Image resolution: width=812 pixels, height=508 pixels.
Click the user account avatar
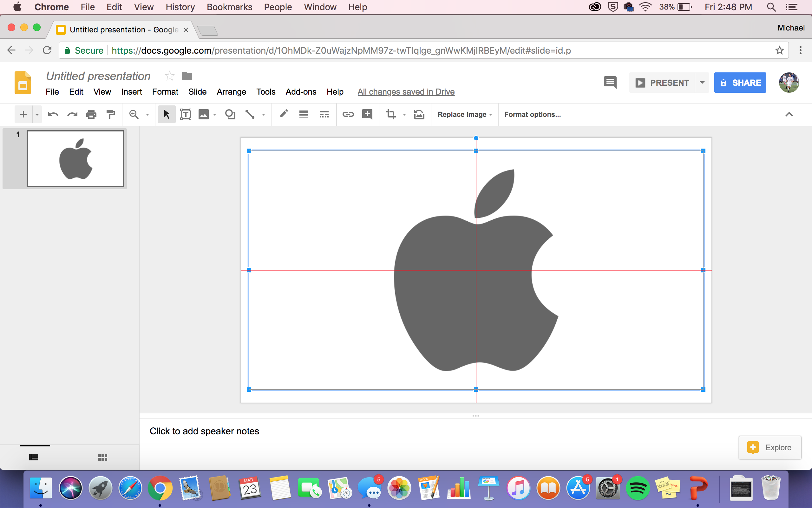point(789,83)
